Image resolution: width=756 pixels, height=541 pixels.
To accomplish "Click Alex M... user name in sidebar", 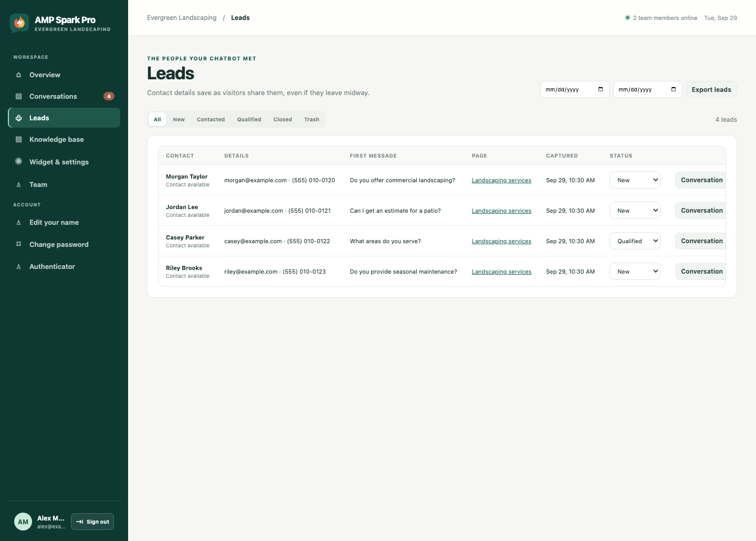I will [x=51, y=518].
